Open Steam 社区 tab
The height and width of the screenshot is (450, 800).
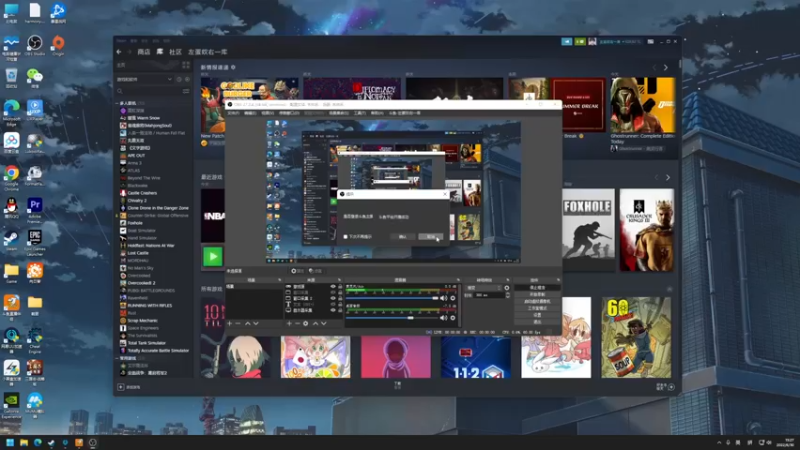176,52
